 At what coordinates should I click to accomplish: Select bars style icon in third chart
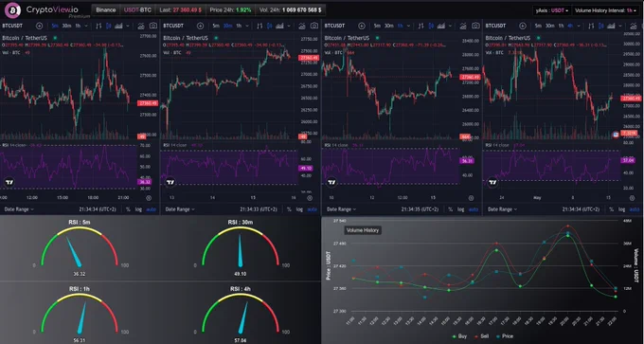tap(421, 26)
